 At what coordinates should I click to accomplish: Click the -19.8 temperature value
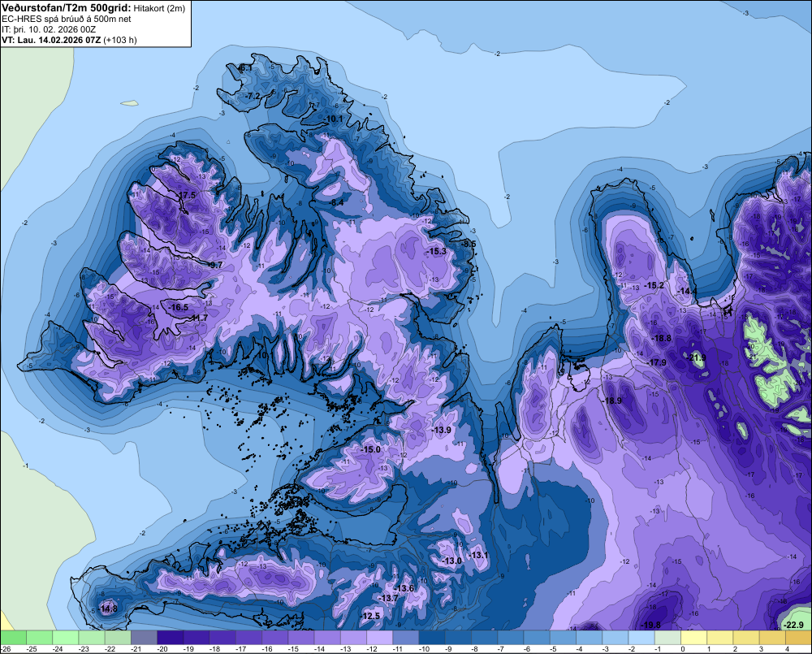point(650,625)
